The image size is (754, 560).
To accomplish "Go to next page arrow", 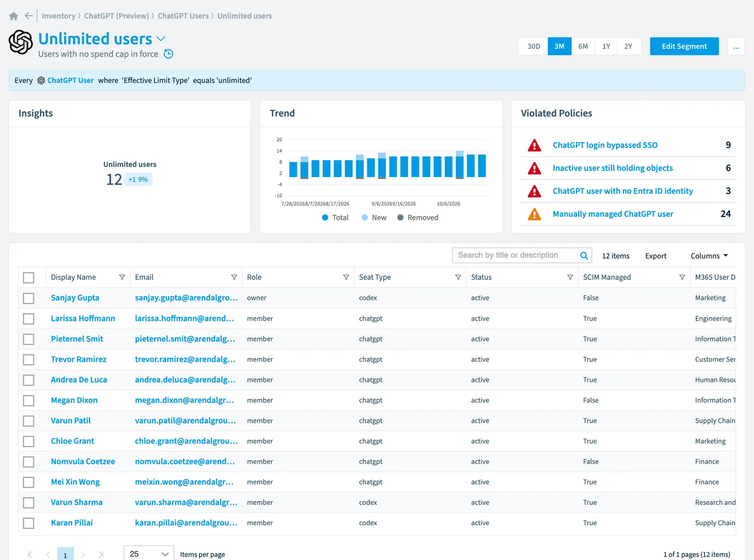I will 83,555.
